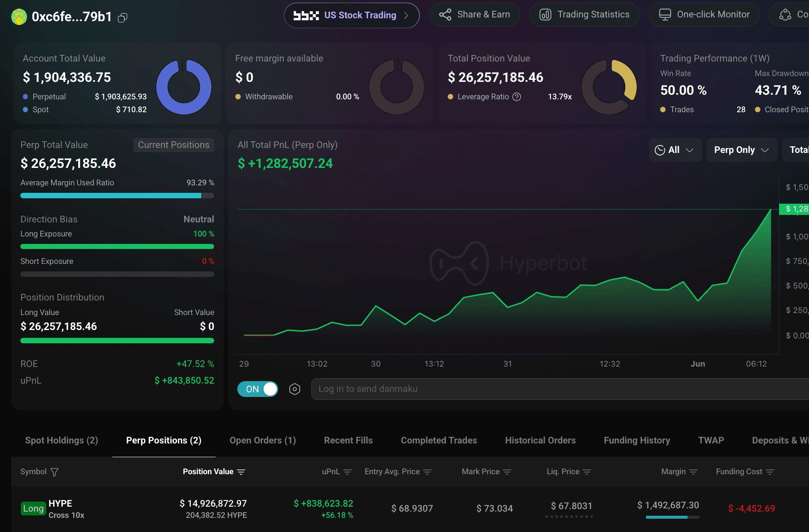Sort by Margin column icon
Image resolution: width=809 pixels, height=532 pixels.
point(693,472)
